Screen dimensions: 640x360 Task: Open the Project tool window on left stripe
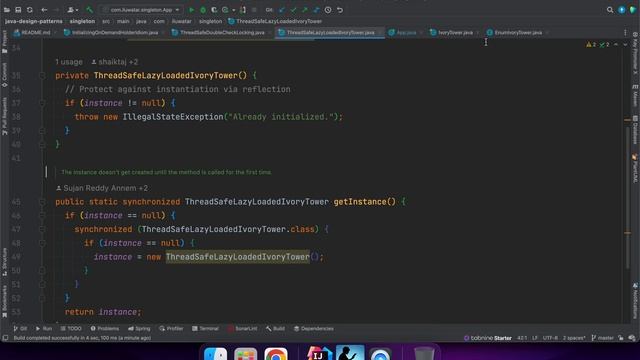(4, 42)
